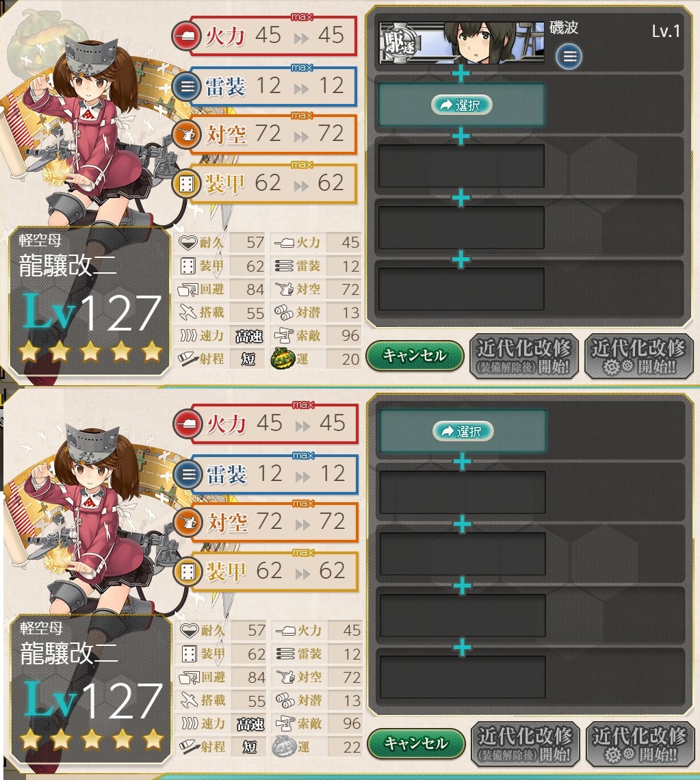
Task: Click the torpedo icon under 磯波's name
Action: [x=569, y=56]
